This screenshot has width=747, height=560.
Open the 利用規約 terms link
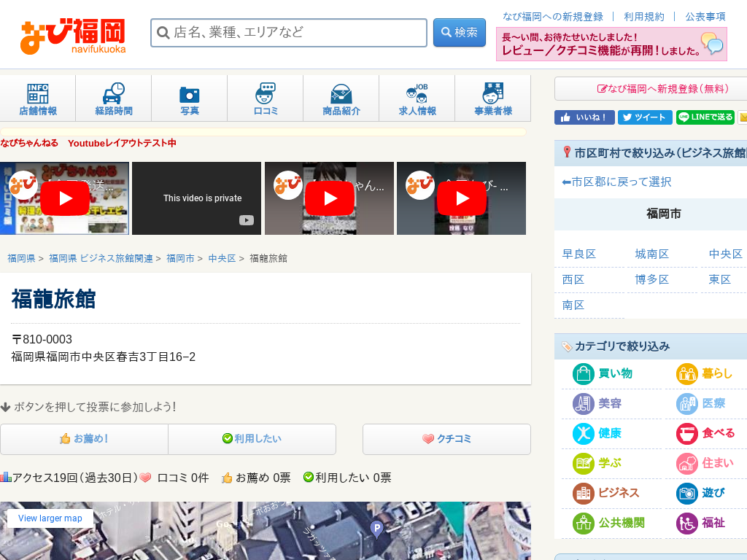643,17
